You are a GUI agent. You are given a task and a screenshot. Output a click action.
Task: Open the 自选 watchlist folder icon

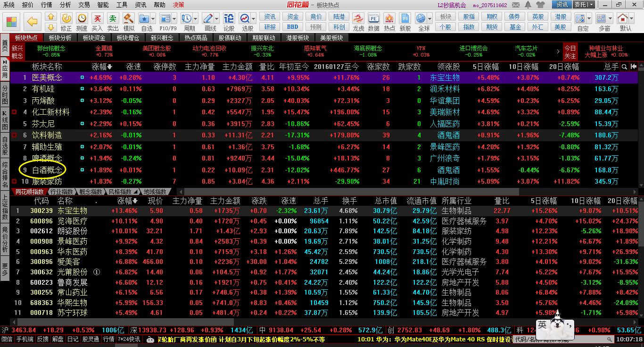145,18
